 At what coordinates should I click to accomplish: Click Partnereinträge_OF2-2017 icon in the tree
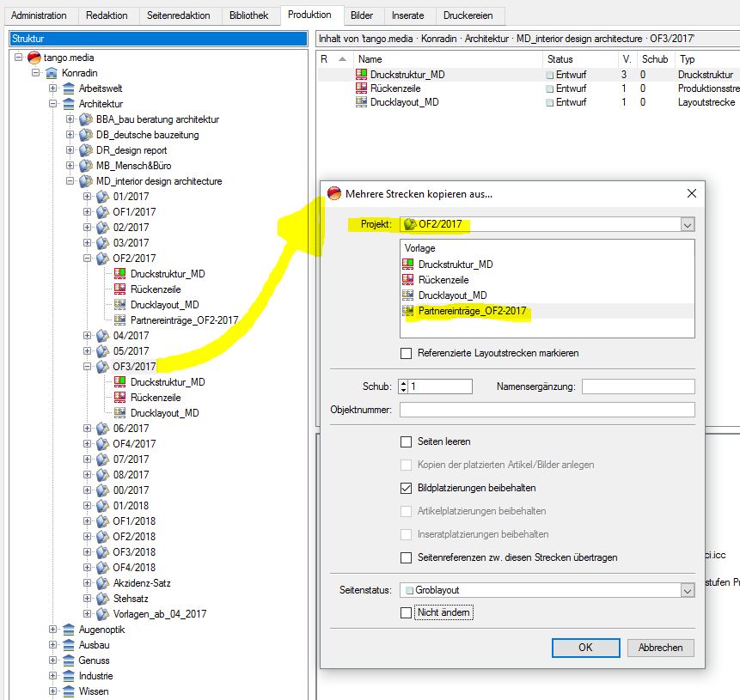click(x=120, y=320)
